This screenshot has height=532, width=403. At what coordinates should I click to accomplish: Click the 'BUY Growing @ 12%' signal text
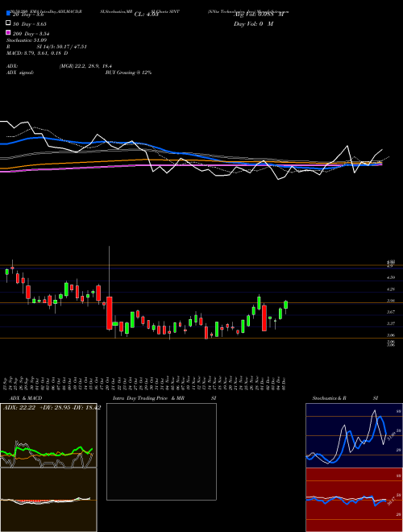(x=128, y=73)
